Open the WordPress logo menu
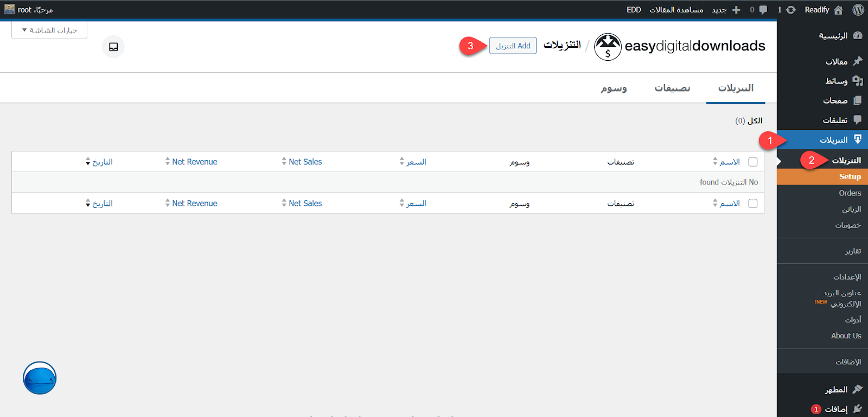Viewport: 868px width, 417px height. (858, 10)
